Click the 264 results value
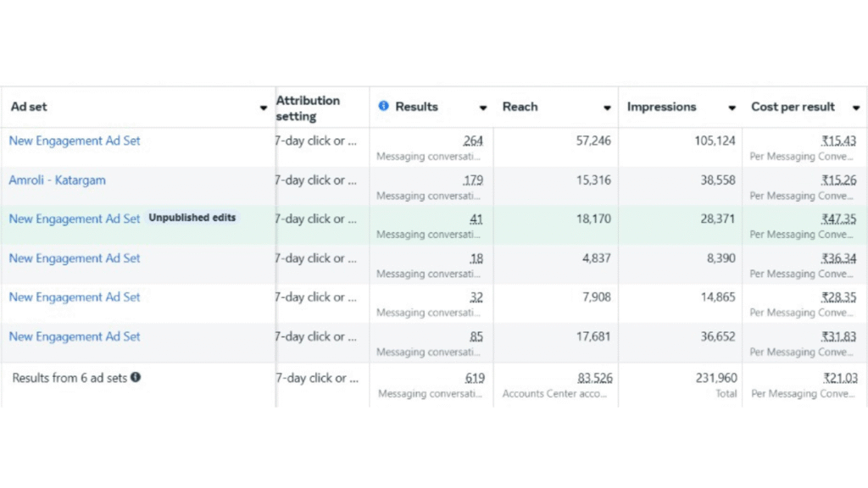 pos(473,141)
